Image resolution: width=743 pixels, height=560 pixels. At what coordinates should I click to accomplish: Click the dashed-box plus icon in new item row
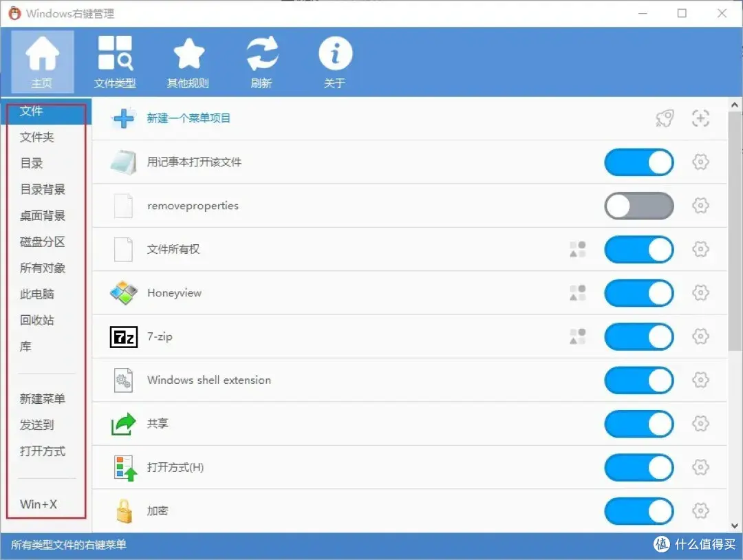[700, 118]
